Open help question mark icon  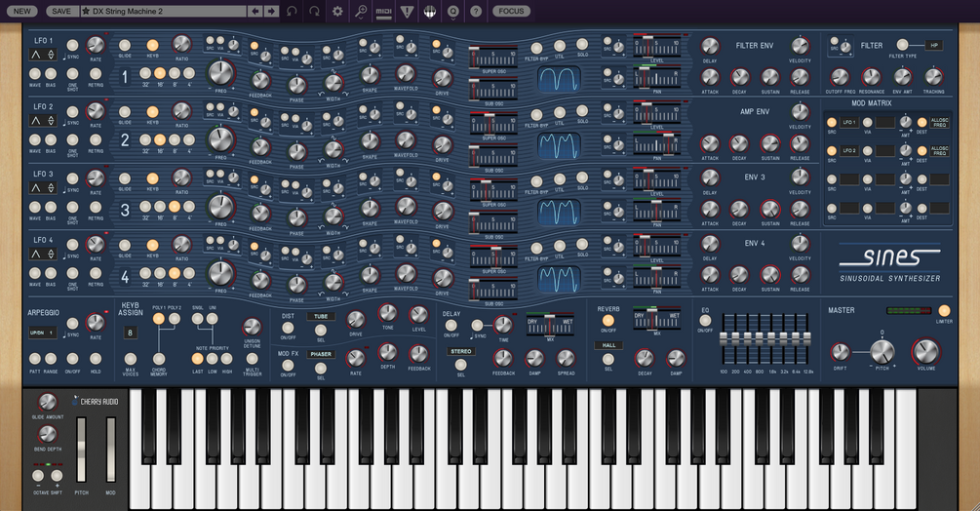point(476,11)
